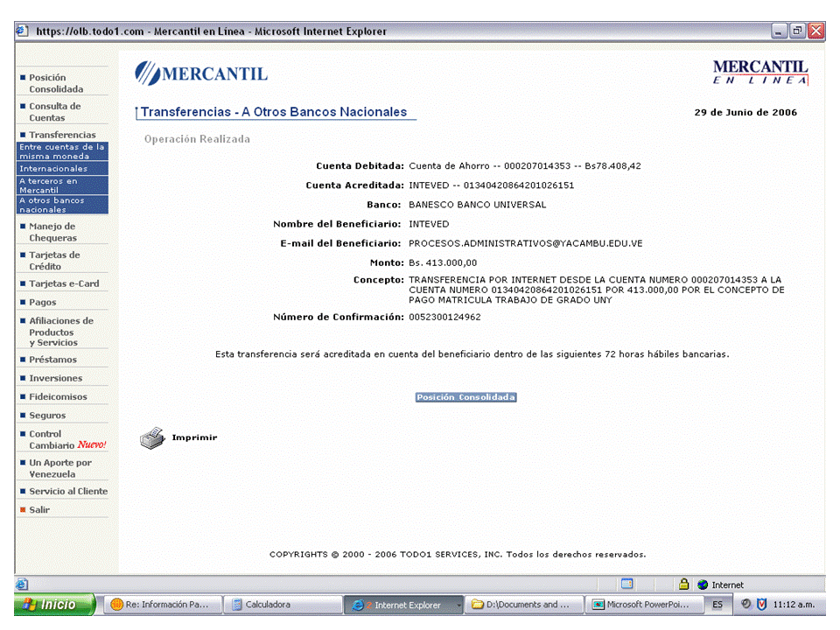The width and height of the screenshot is (840, 630).
Task: Click the confirmation number 0052300124962
Action: click(444, 317)
